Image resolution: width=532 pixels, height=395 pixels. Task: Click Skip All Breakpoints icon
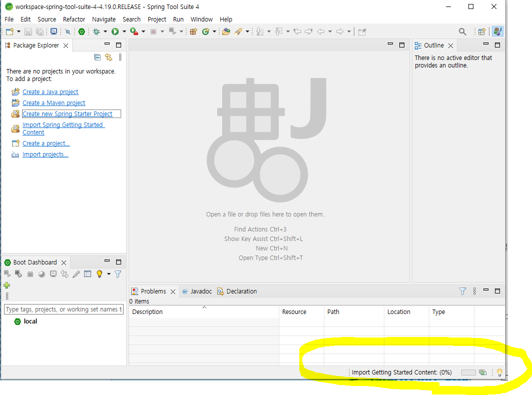(68, 31)
